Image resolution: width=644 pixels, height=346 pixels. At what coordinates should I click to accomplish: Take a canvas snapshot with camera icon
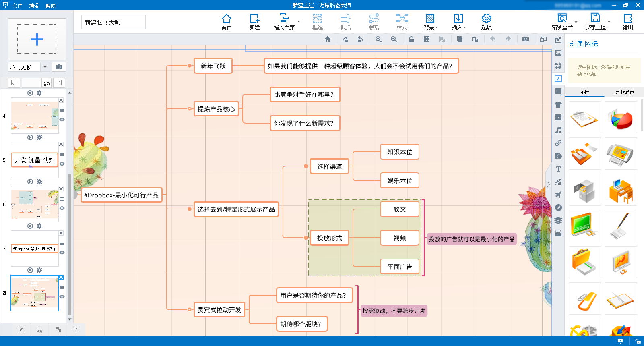tap(526, 39)
